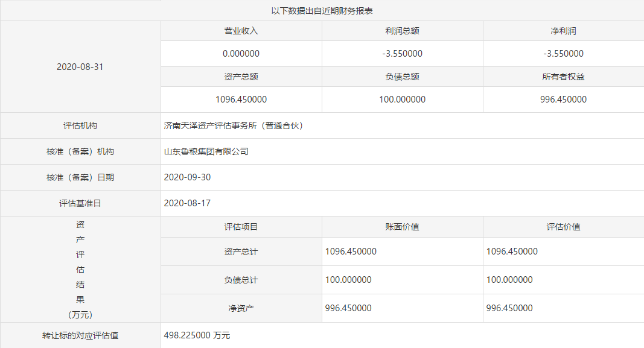Click the 评估机构 row label

80,126
